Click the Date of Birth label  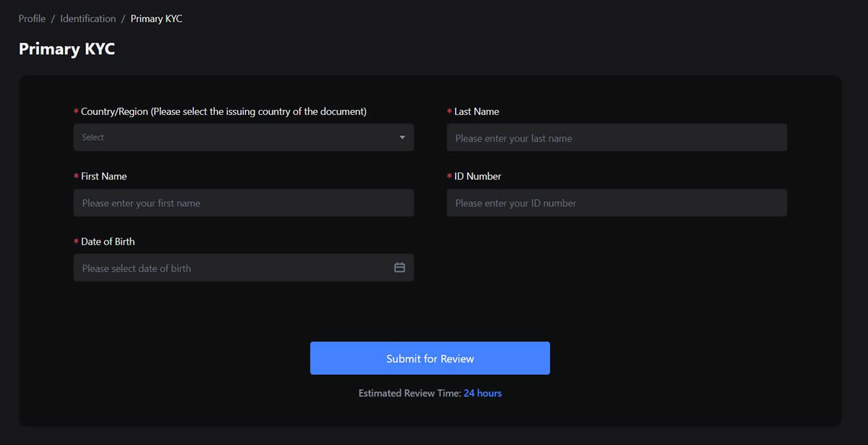click(108, 241)
